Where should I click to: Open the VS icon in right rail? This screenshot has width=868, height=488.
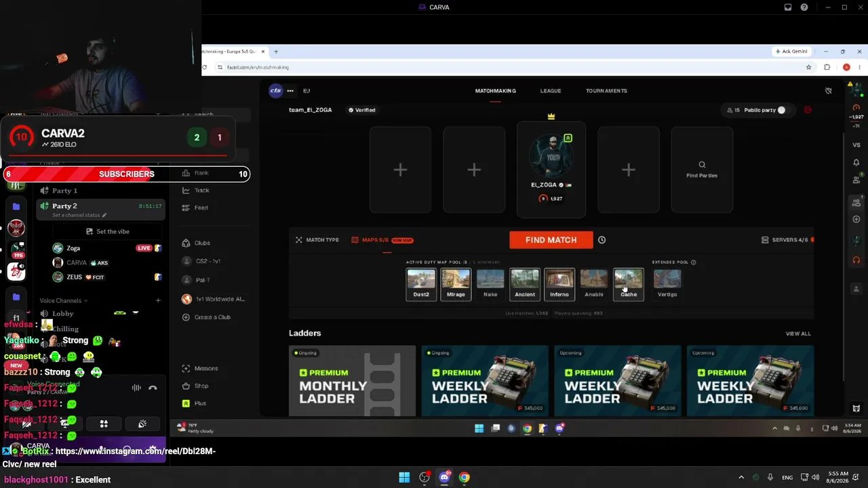856,145
